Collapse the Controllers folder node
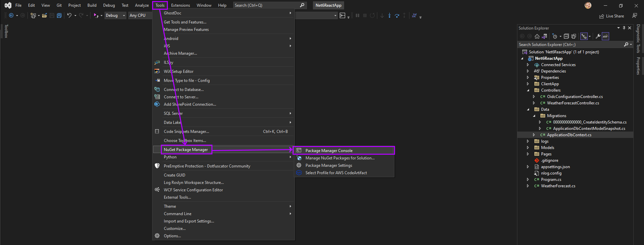 pos(528,90)
